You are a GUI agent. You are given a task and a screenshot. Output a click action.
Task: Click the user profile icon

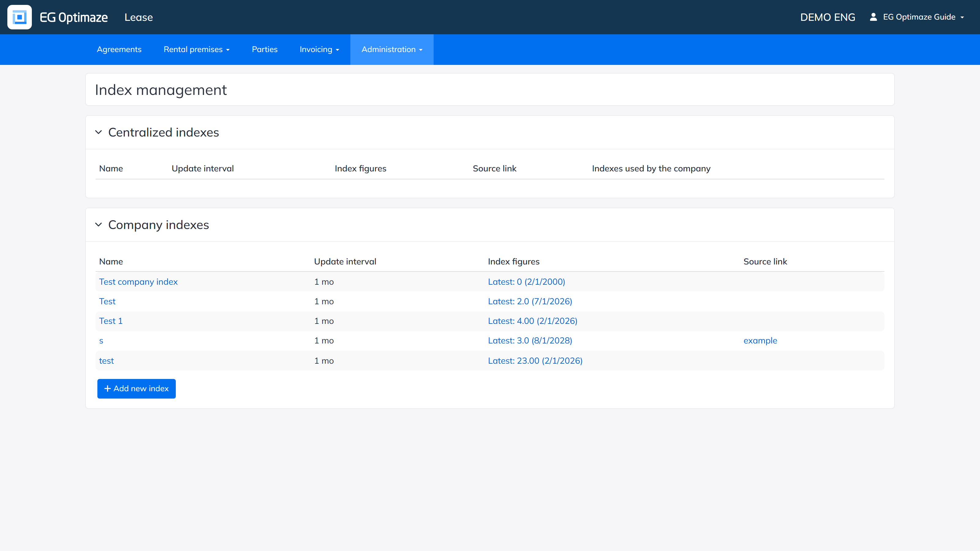873,17
